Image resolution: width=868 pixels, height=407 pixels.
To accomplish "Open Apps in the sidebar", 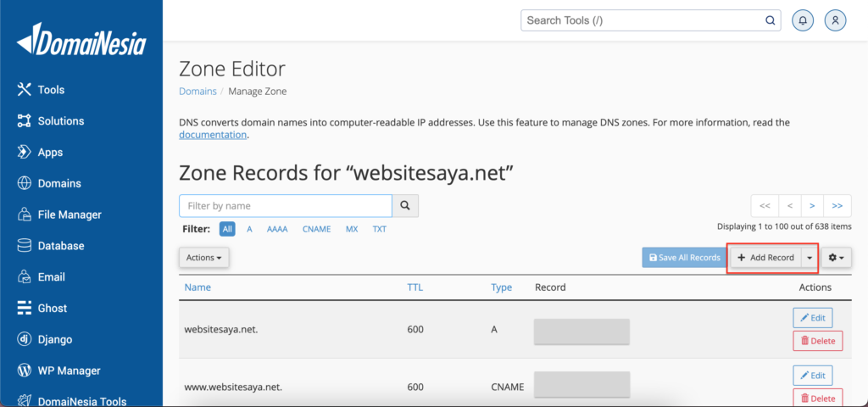I will point(50,153).
